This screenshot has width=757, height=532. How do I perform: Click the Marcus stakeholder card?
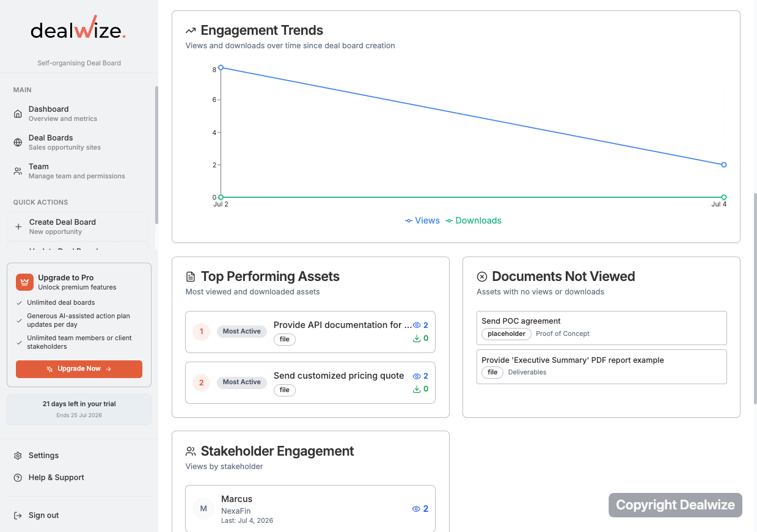pyautogui.click(x=310, y=509)
